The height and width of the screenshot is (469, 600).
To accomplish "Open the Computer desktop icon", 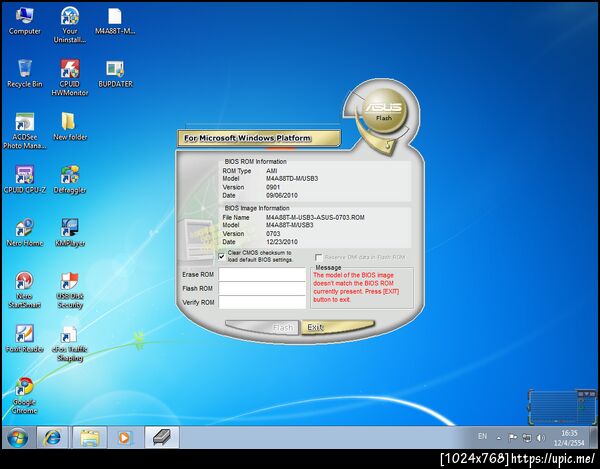I will click(x=24, y=21).
